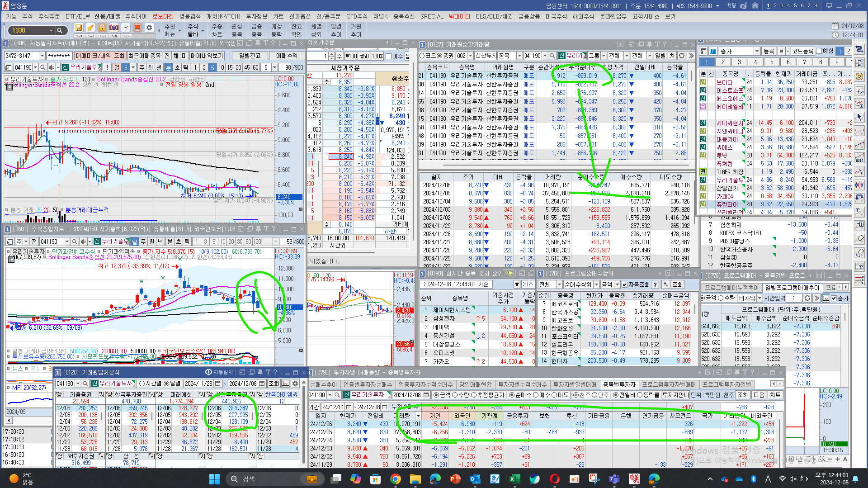Click the 시간입력 field in 0778 window

[793, 298]
